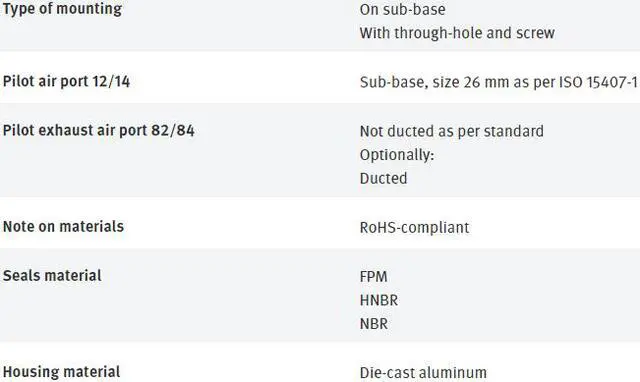Click the Optionally: text line

tap(397, 155)
